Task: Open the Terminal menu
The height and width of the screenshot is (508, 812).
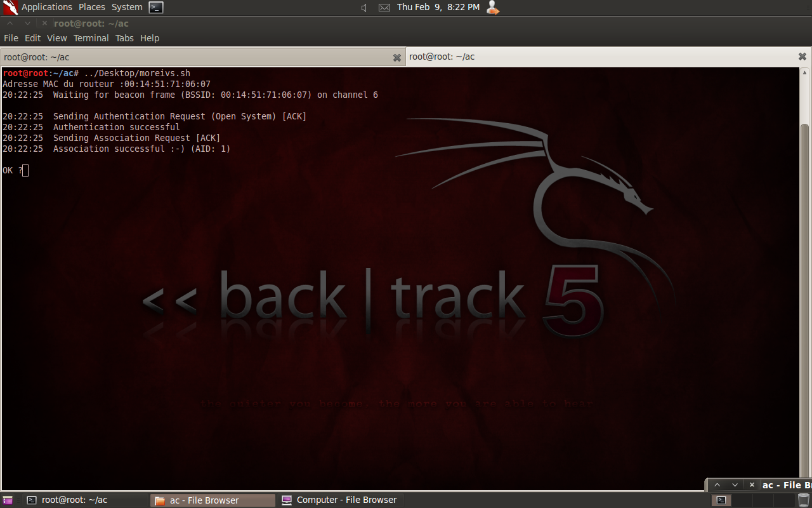Action: (91, 38)
